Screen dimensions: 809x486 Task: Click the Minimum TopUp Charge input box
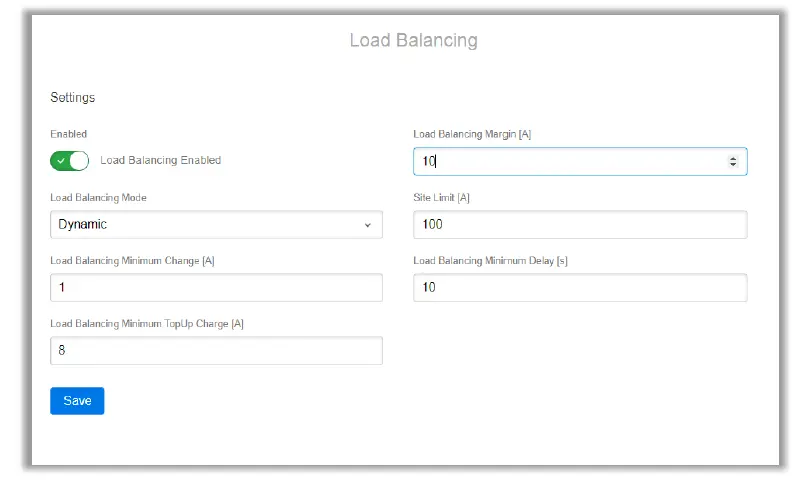[216, 351]
